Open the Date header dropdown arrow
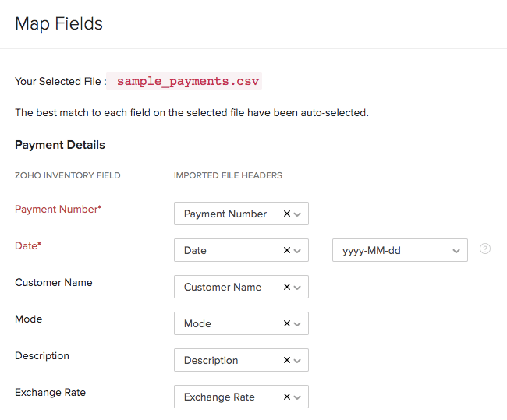The height and width of the screenshot is (420, 507). click(298, 251)
